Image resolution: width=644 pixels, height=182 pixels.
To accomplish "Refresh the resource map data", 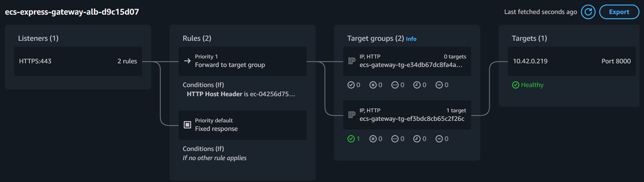I will coord(588,12).
